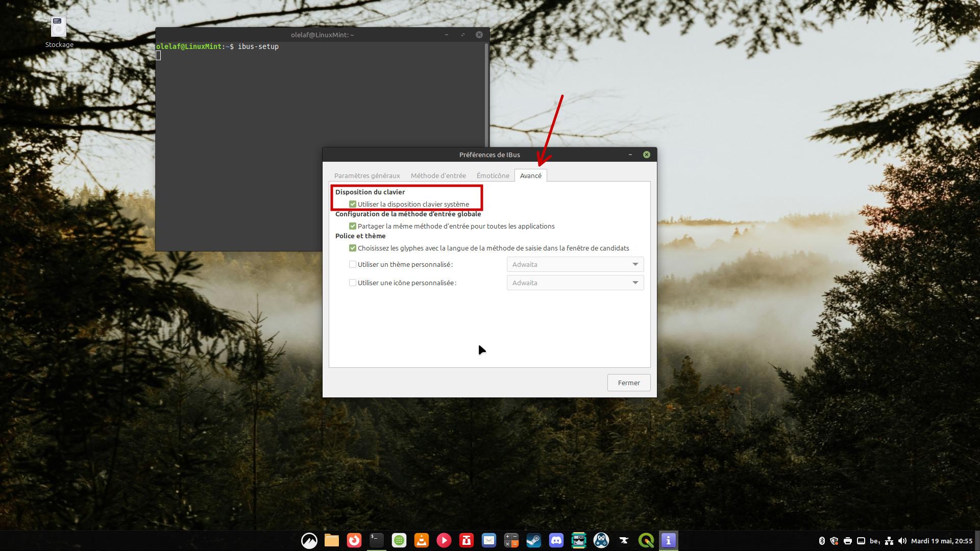Open the red play-button media app
The width and height of the screenshot is (980, 551).
pos(444,540)
